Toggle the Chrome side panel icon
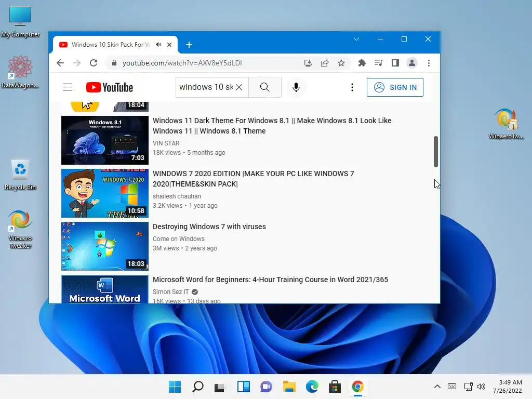The image size is (532, 399). (x=395, y=63)
